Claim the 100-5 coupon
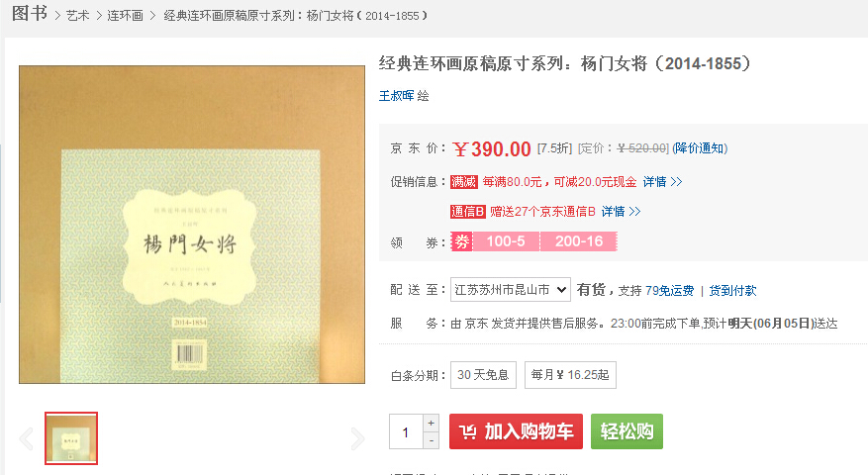This screenshot has height=475, width=868. pos(506,241)
